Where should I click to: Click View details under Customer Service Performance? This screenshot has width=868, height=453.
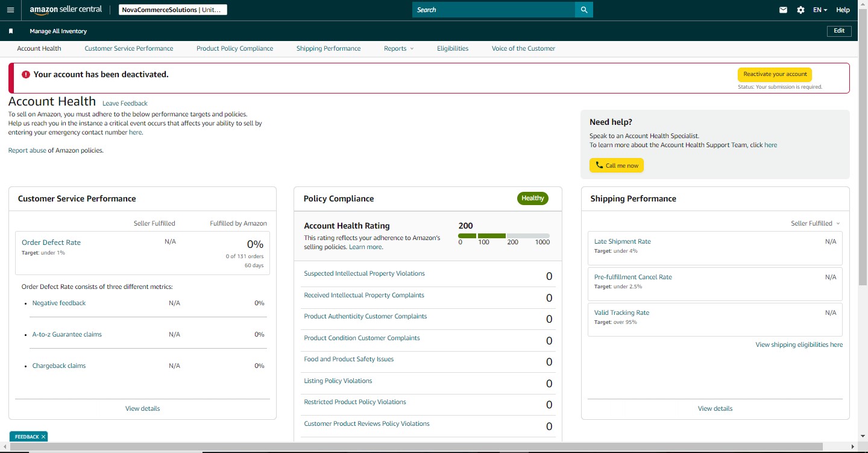[x=143, y=408]
